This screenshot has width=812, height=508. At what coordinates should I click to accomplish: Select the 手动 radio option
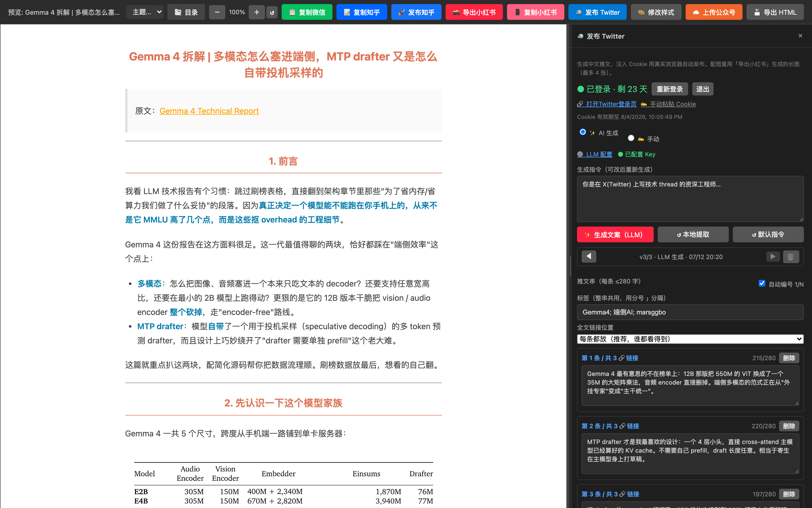[631, 138]
